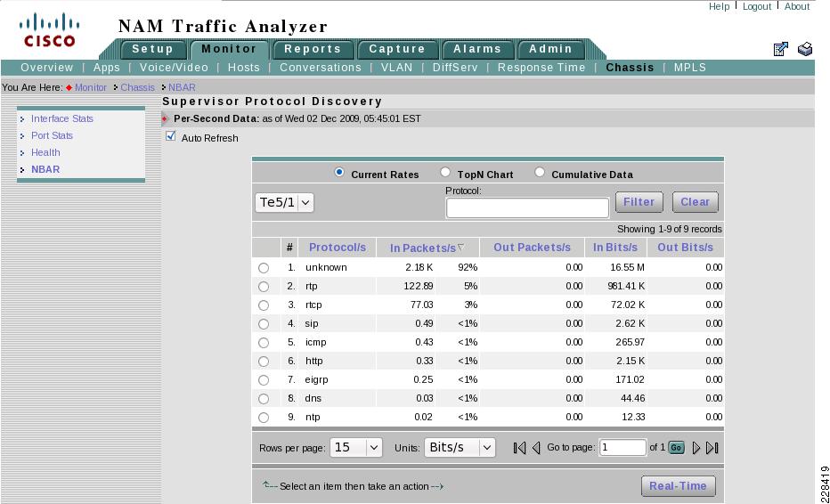The width and height of the screenshot is (830, 504).
Task: Switch to the Alarms tab
Action: 477,49
